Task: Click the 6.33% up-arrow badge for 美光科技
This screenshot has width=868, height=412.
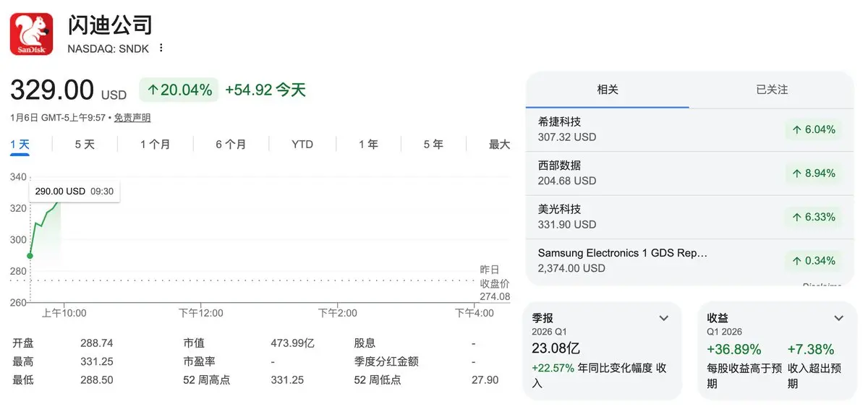Action: click(x=814, y=217)
